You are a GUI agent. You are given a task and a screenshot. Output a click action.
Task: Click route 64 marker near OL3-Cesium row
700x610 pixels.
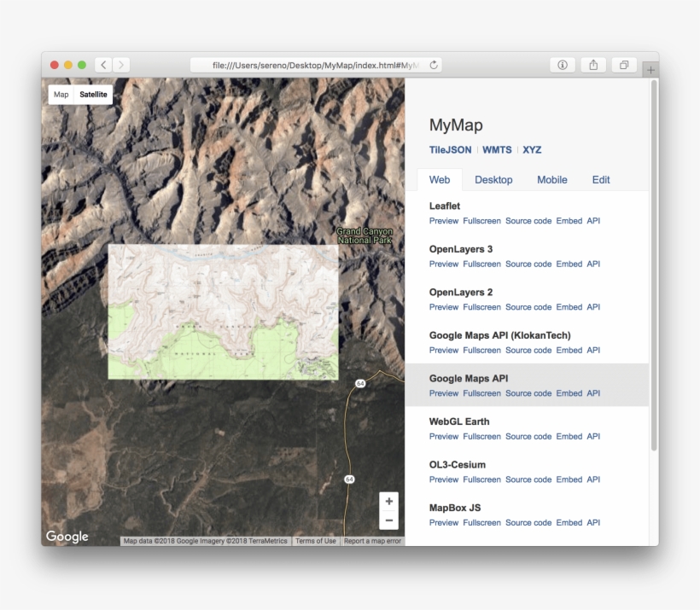(349, 479)
